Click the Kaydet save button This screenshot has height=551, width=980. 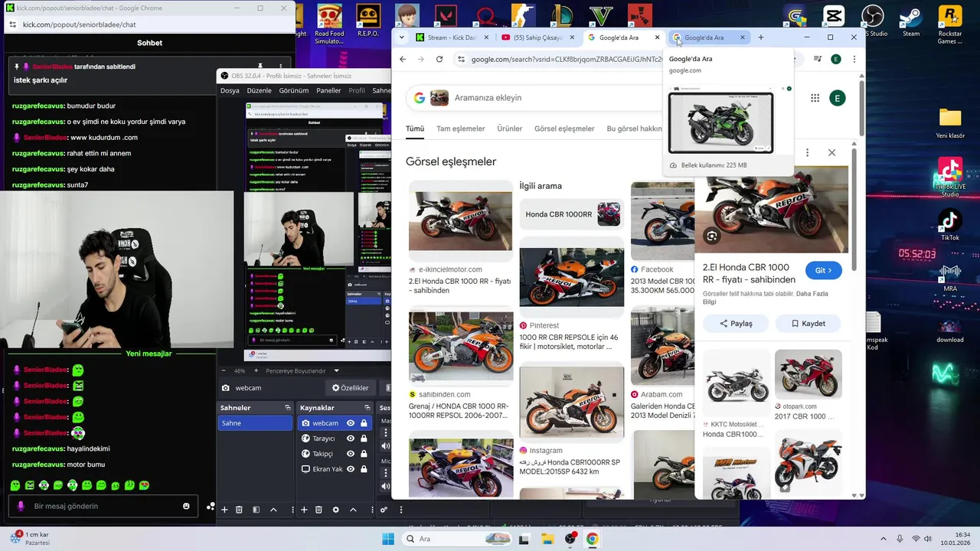(x=808, y=323)
